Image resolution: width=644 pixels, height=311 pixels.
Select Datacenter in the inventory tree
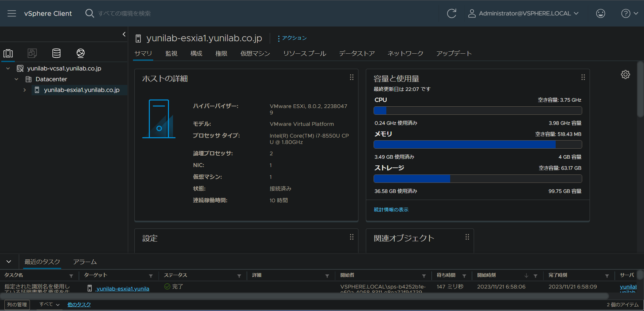(51, 79)
